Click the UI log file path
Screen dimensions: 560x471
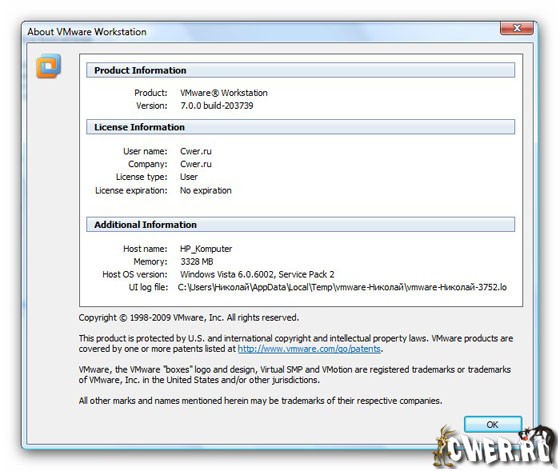tap(342, 287)
